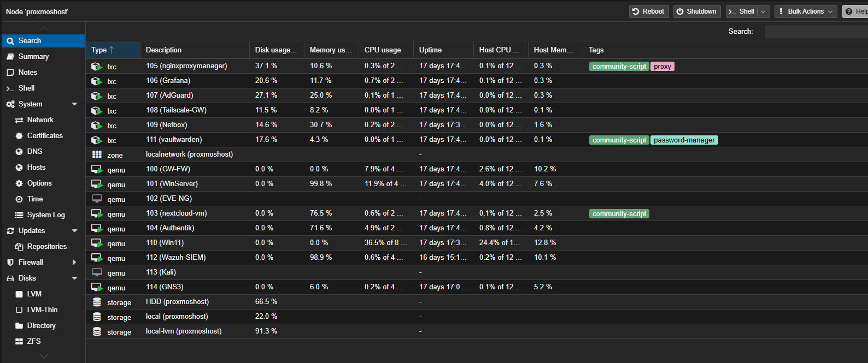The width and height of the screenshot is (868, 363).
Task: Click the stopped VM icon for 102 EVE-NG
Action: [x=97, y=199]
